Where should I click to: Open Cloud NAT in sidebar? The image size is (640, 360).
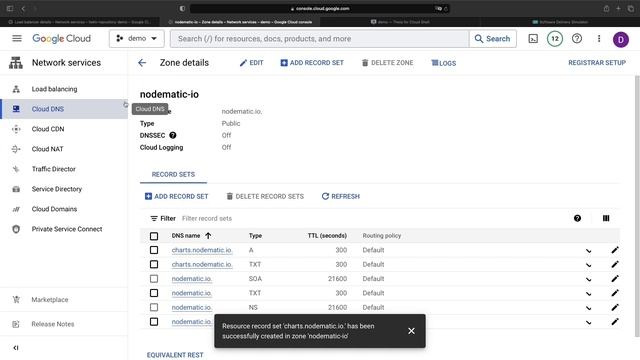64,149
